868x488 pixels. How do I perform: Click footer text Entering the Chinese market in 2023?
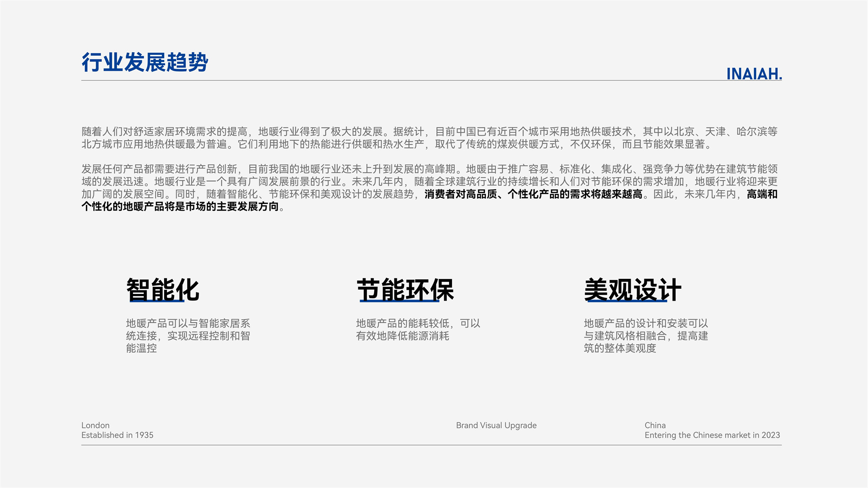coord(712,435)
